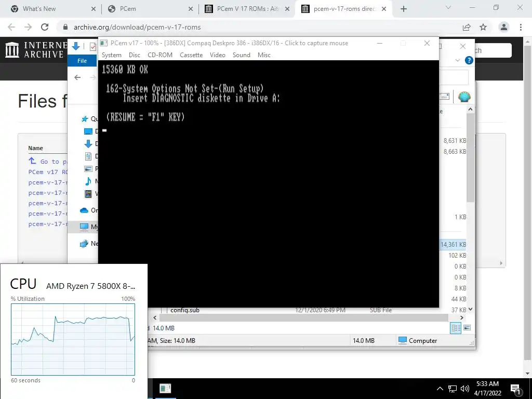Close the What's New browser tab
Screen dimensions: 532x399
tap(94, 9)
